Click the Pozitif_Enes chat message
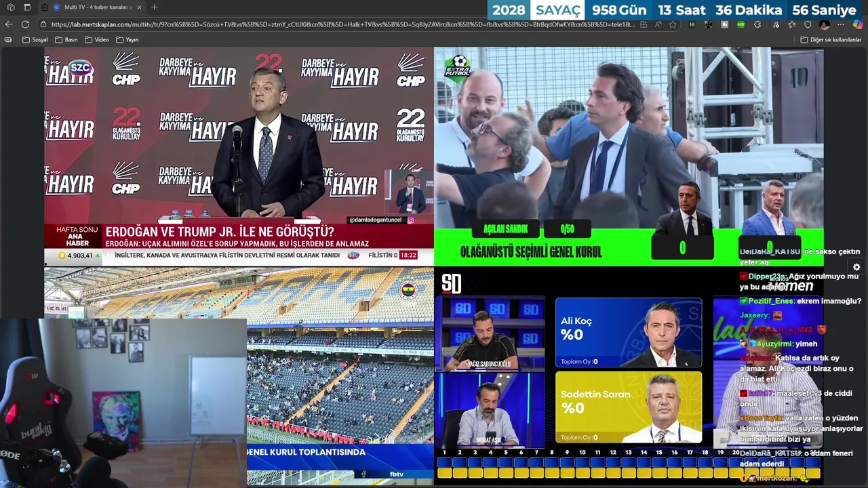Image resolution: width=868 pixels, height=488 pixels. [x=800, y=301]
